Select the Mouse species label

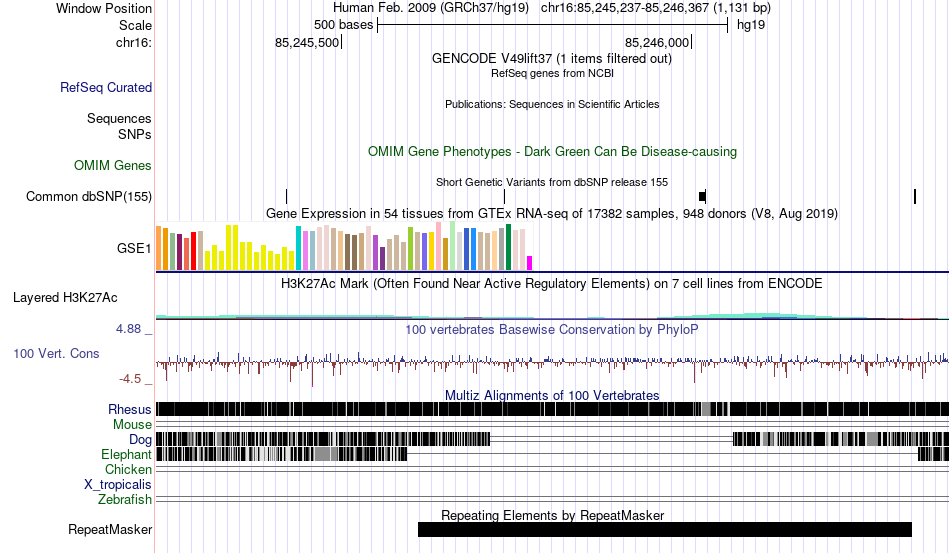(x=132, y=425)
